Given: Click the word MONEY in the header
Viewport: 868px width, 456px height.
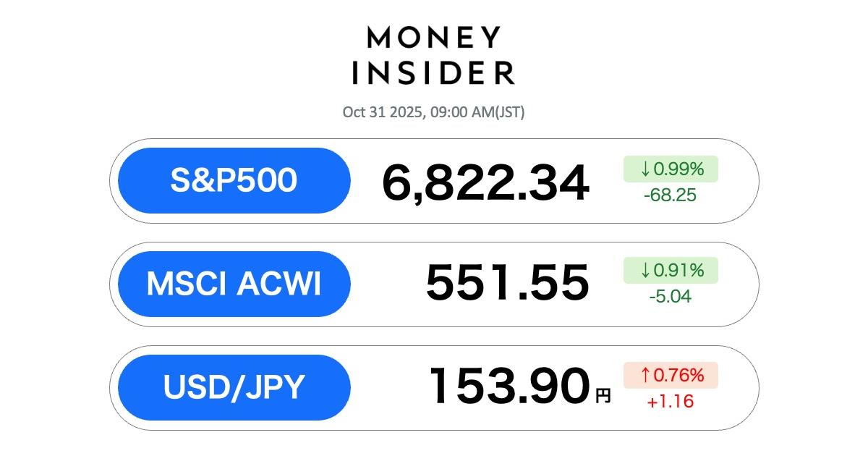Looking at the screenshot, I should [433, 37].
